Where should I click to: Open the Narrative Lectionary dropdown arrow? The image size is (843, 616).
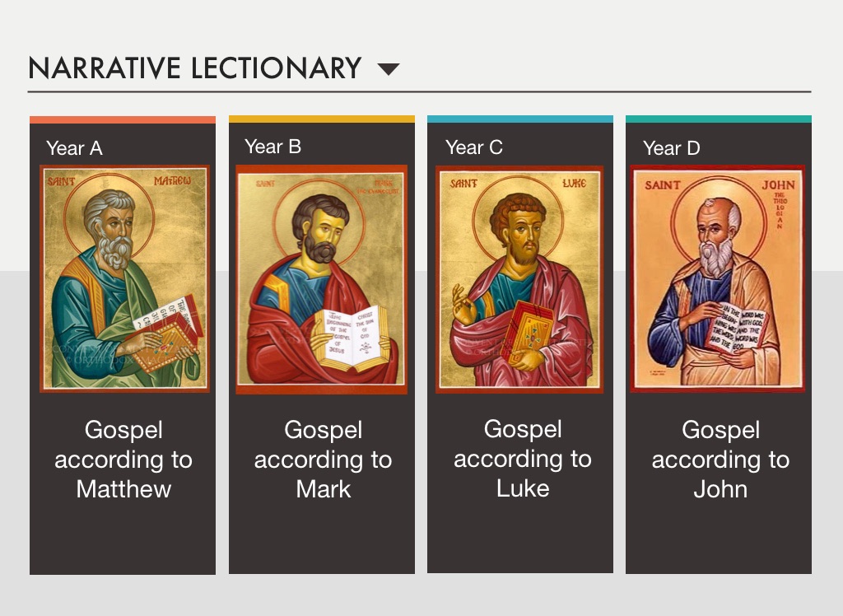pyautogui.click(x=389, y=69)
